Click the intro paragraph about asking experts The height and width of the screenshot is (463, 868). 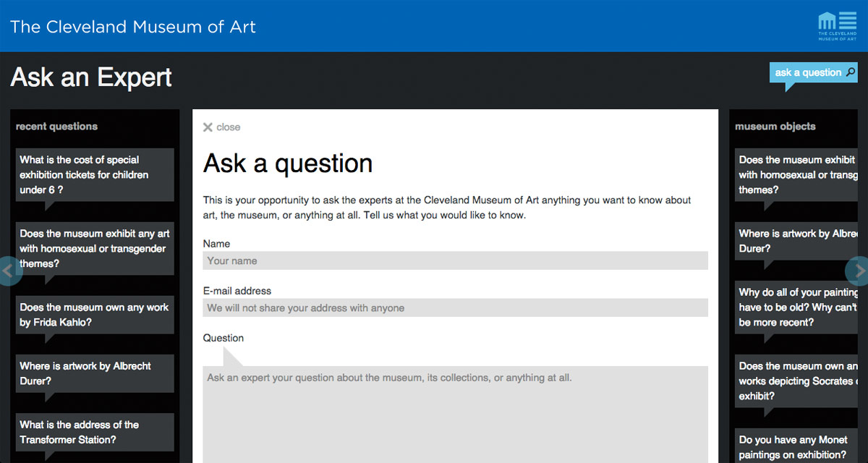pyautogui.click(x=447, y=208)
